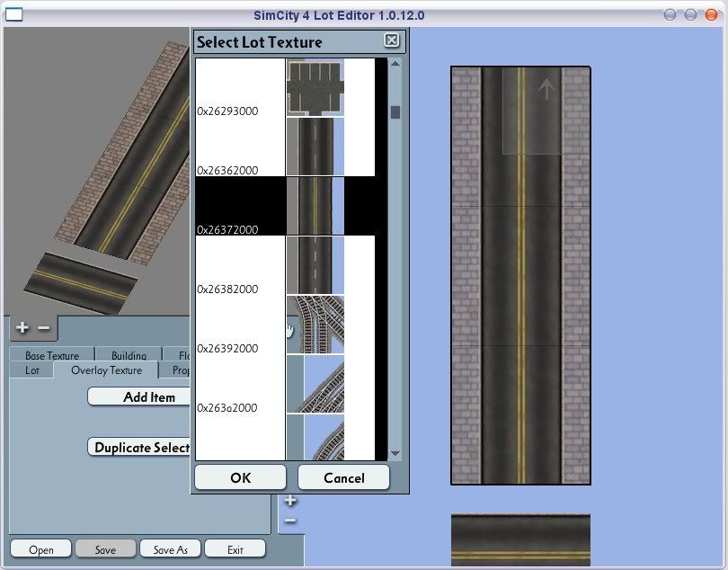Viewport: 728px width, 570px height.
Task: Minimize the Lot Editor window
Action: [x=670, y=15]
